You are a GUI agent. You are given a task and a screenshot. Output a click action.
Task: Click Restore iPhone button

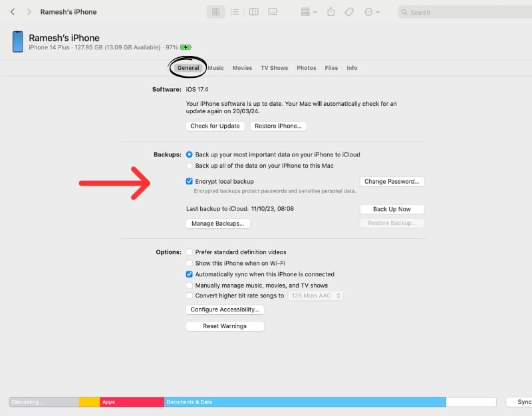[x=278, y=126]
